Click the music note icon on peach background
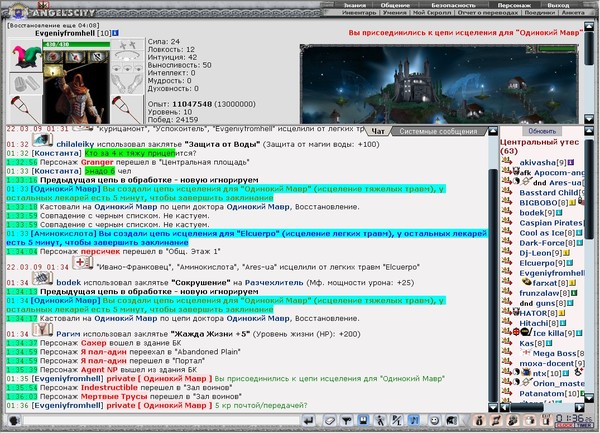The height and width of the screenshot is (433, 600). 496,421
